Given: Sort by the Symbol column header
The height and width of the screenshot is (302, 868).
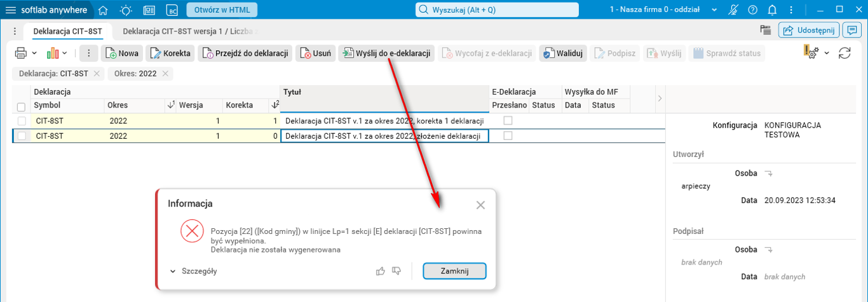Looking at the screenshot, I should click(68, 105).
